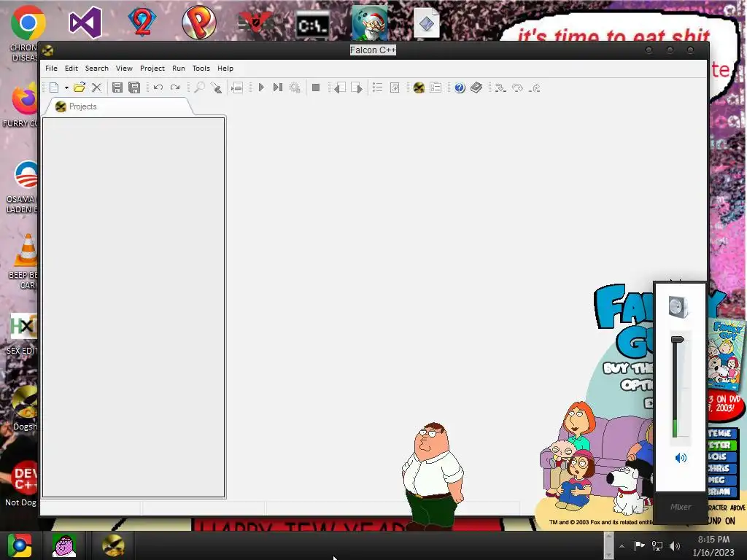
Task: Click the tray volume speaker icon
Action: pyautogui.click(x=675, y=546)
